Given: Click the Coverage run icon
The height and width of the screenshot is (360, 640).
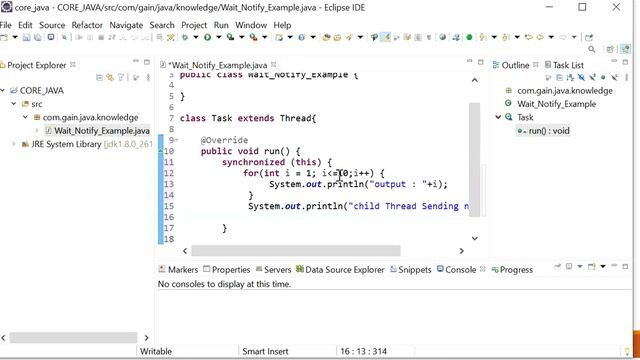Looking at the screenshot, I should 231,38.
